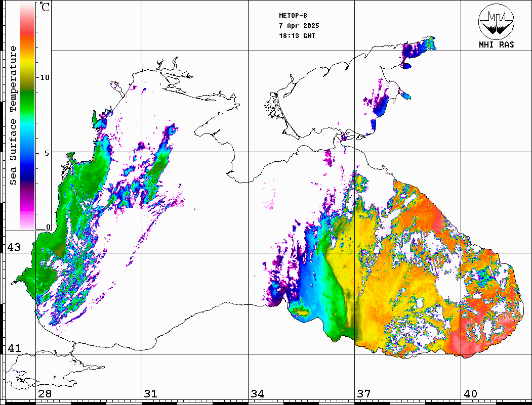This screenshot has height=405, width=532.
Task: Click the '5' tick on the temperature scale
Action: (x=47, y=153)
